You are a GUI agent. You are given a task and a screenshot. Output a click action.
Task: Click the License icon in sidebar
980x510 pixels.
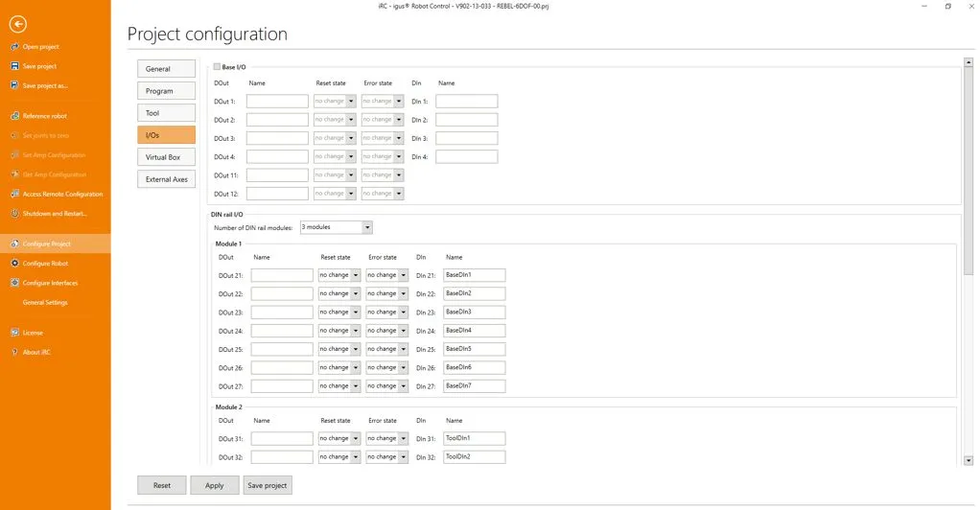tap(15, 333)
